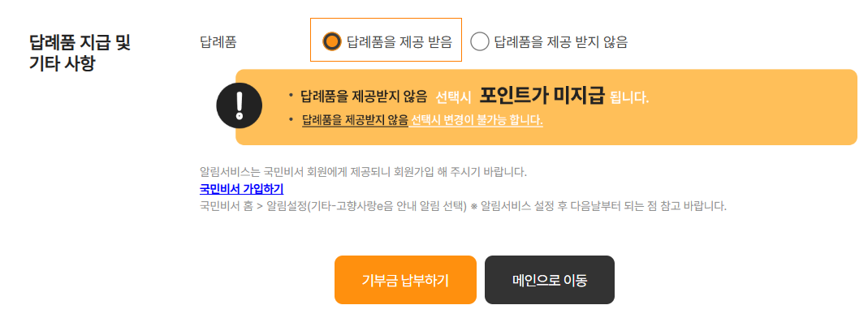Click the 답례품을 제공 받지 않음 label text

pos(561,42)
